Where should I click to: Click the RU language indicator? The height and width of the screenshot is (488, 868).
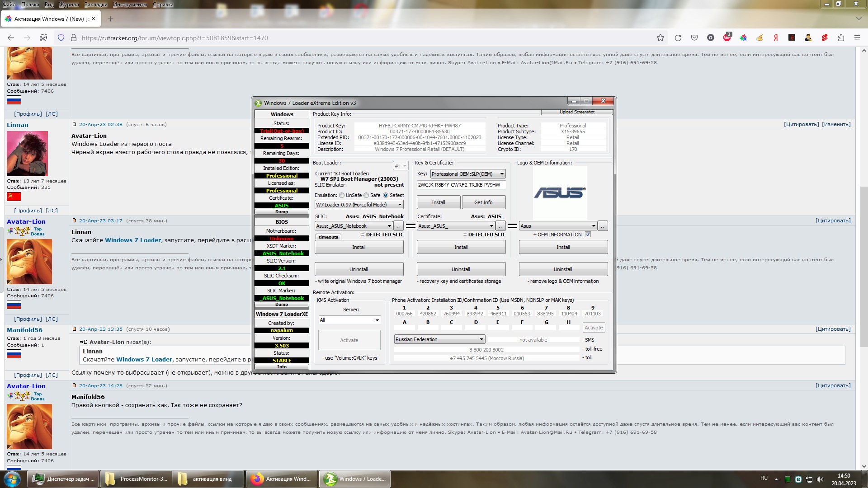click(x=764, y=478)
